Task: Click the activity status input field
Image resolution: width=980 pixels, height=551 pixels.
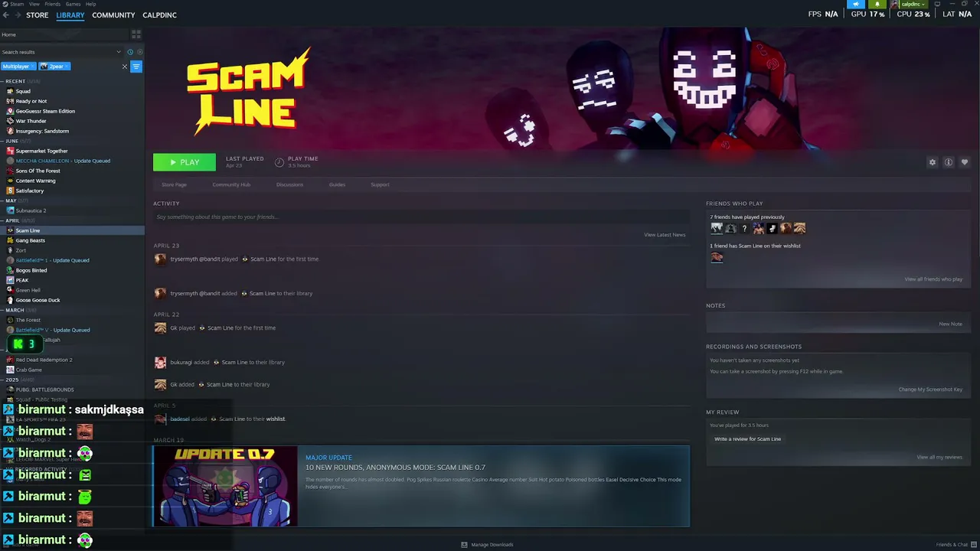Action: (x=421, y=217)
